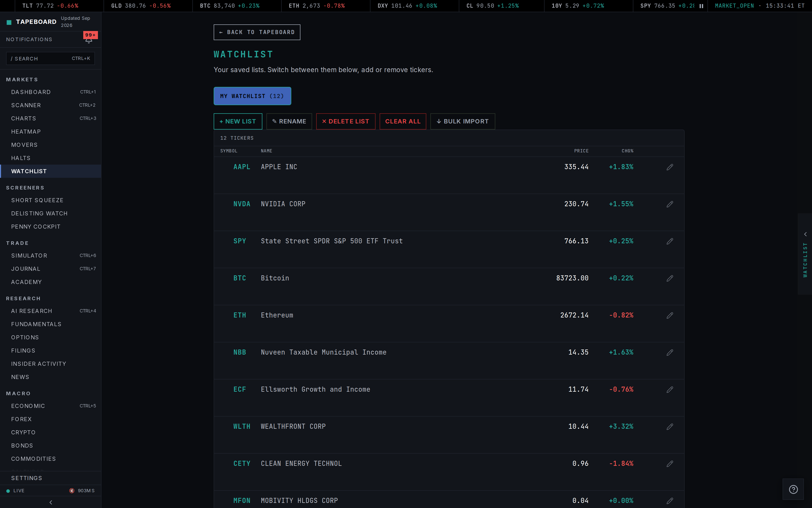Open Settings in the sidebar

[51, 478]
